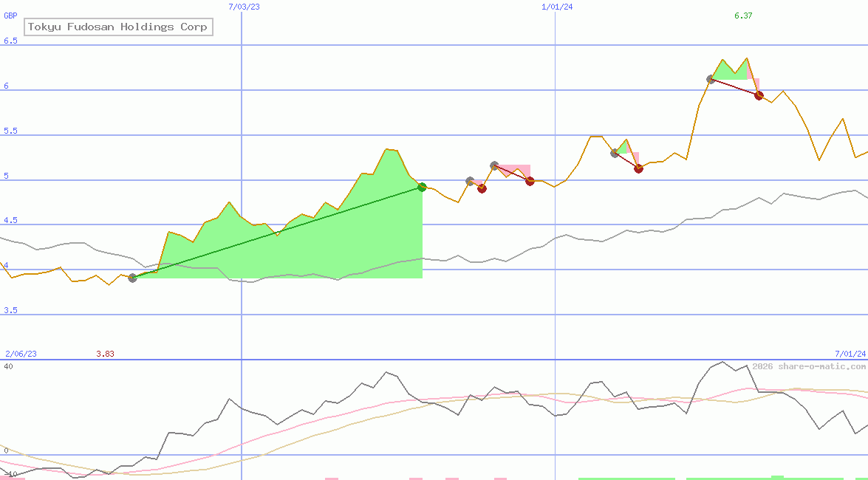Select the grey marker near the 6.37 high
Screen dimensions: 868x480
(x=711, y=78)
